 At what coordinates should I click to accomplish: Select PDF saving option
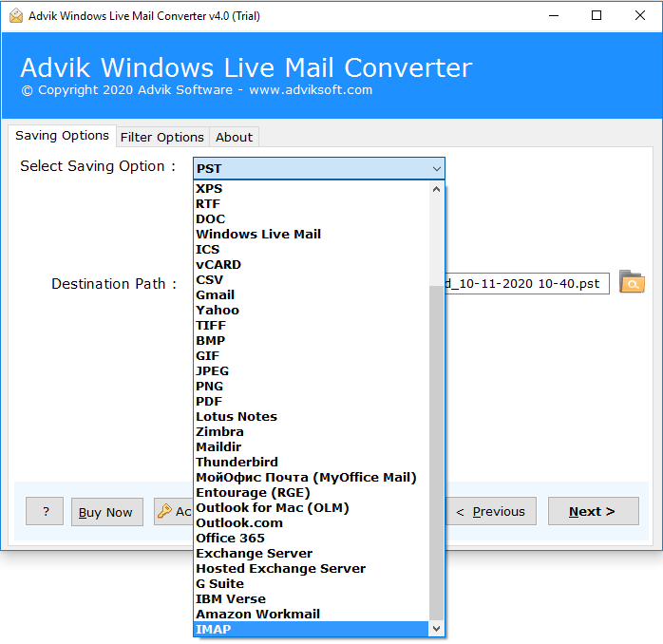point(312,402)
